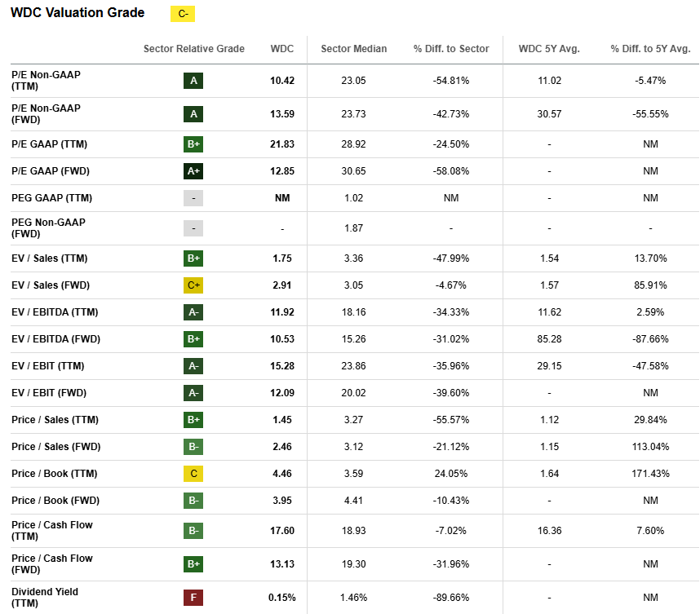The image size is (700, 614).
Task: Select the WDC Valuation Grade title
Action: tap(73, 13)
